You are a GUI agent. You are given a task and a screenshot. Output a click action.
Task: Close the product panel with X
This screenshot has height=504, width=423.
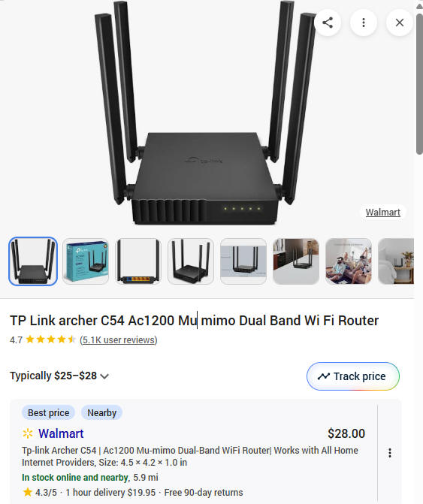tap(399, 23)
